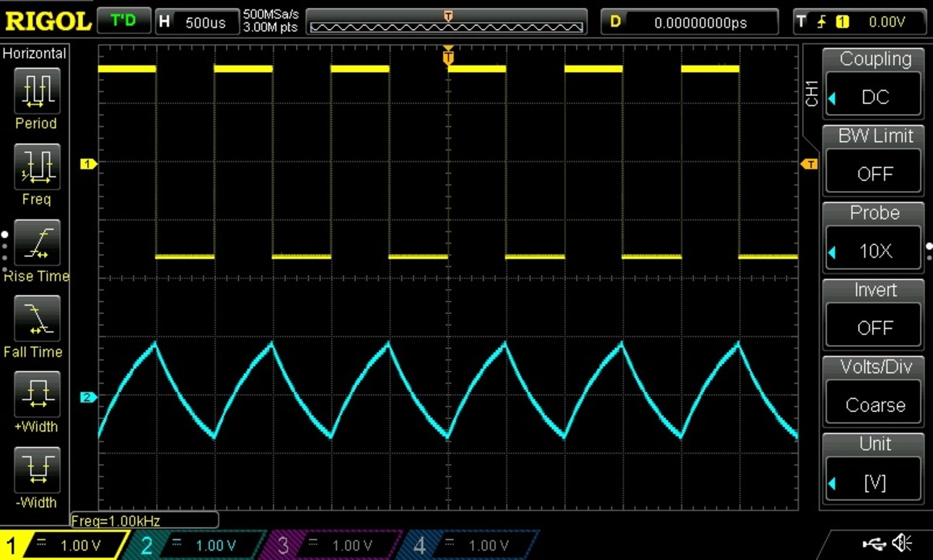Toggle the speaker sound icon
Screen dimensions: 933x560
(x=901, y=543)
